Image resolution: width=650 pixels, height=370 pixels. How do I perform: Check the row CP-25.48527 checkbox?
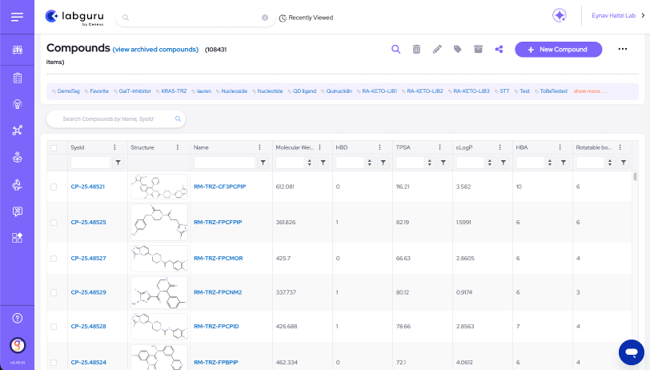[x=53, y=259]
